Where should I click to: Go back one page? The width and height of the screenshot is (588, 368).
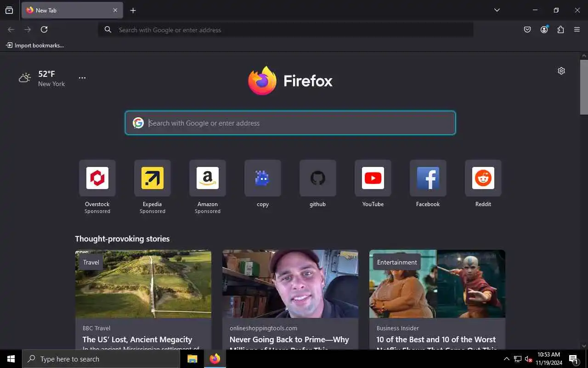(x=11, y=29)
